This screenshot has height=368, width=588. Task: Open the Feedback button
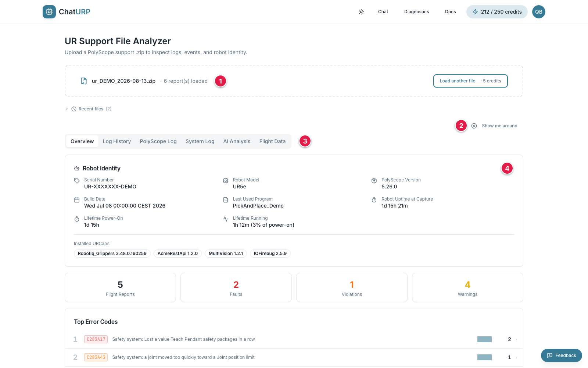point(562,355)
